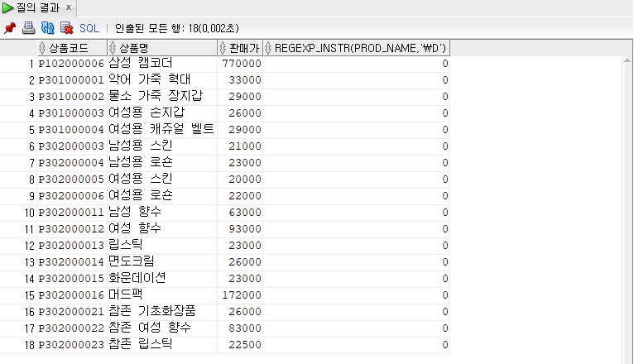The image size is (634, 364).
Task: Select cell P302000023
Action: pyautogui.click(x=72, y=345)
